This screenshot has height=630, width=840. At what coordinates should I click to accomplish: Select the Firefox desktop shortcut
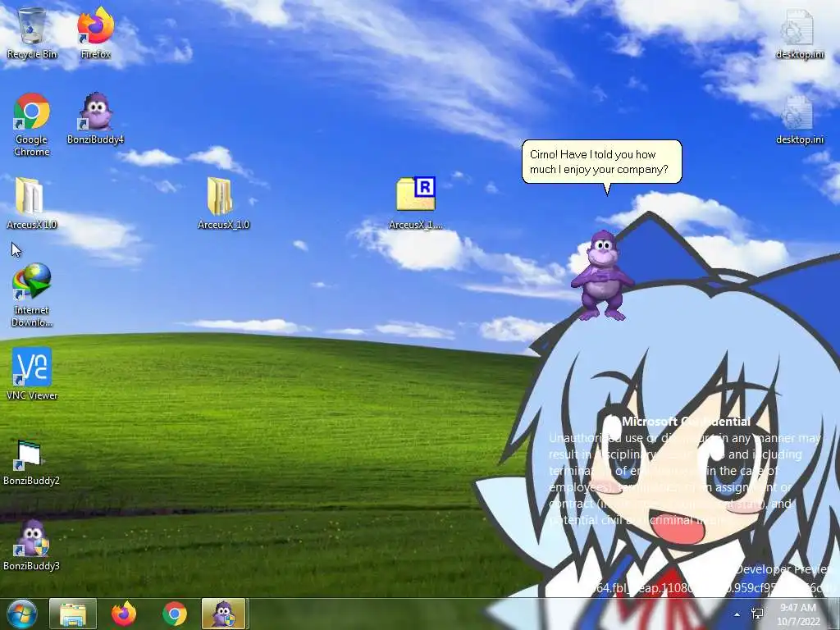95,33
